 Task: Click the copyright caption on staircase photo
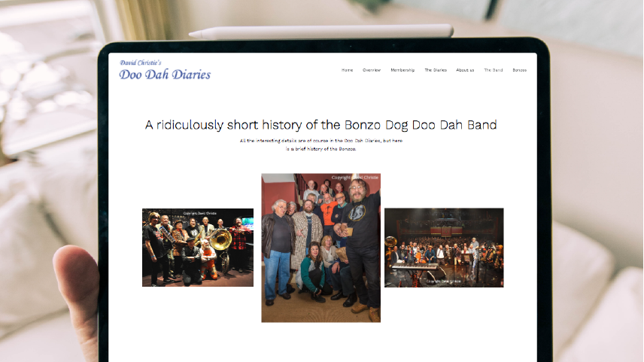(355, 178)
